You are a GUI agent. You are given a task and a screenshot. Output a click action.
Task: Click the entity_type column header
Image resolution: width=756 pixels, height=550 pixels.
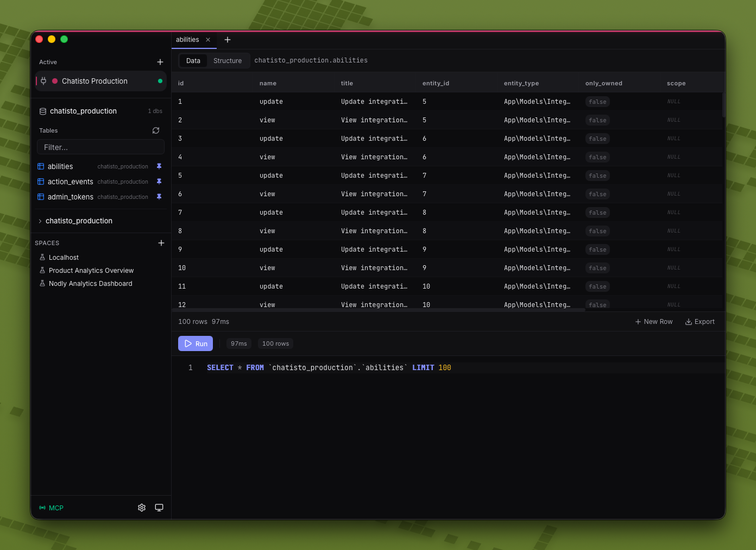[521, 83]
